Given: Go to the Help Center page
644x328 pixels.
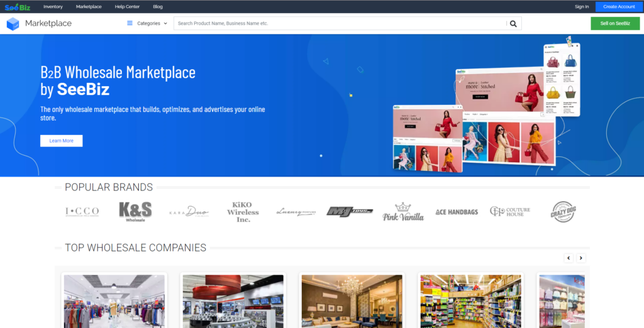Looking at the screenshot, I should coord(127,6).
